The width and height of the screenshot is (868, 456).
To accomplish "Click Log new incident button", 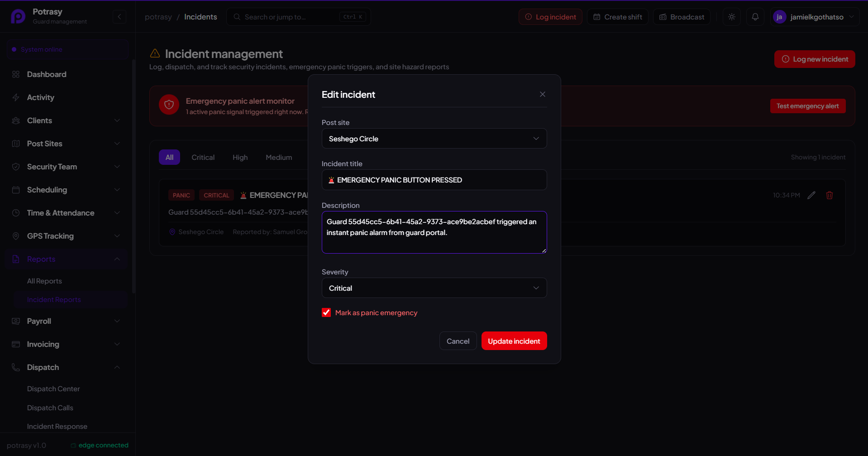I will [815, 59].
